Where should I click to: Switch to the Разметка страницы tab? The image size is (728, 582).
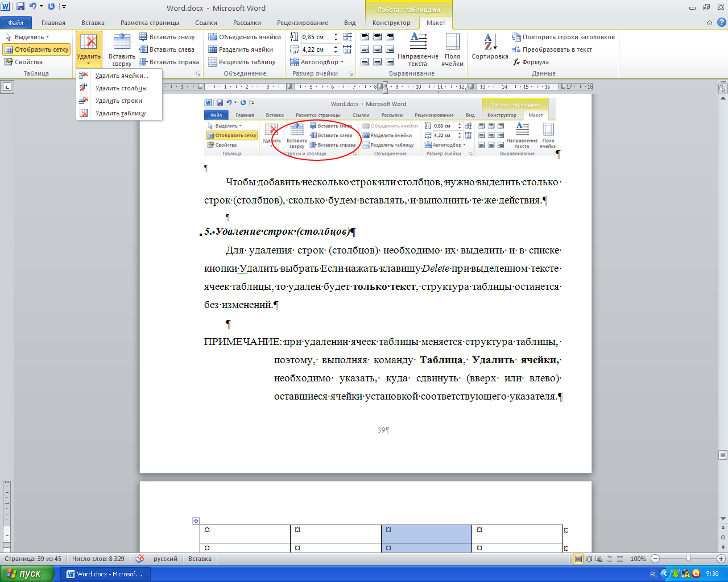[x=150, y=23]
